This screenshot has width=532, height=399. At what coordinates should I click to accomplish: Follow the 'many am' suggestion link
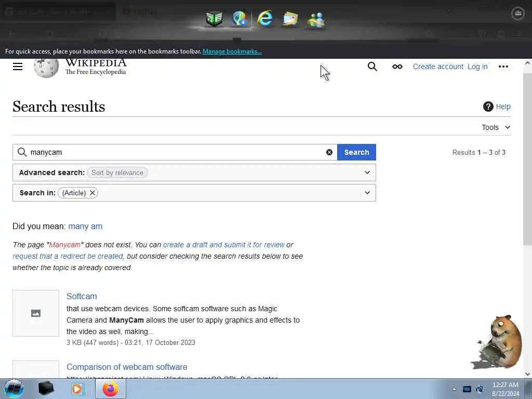coord(85,227)
